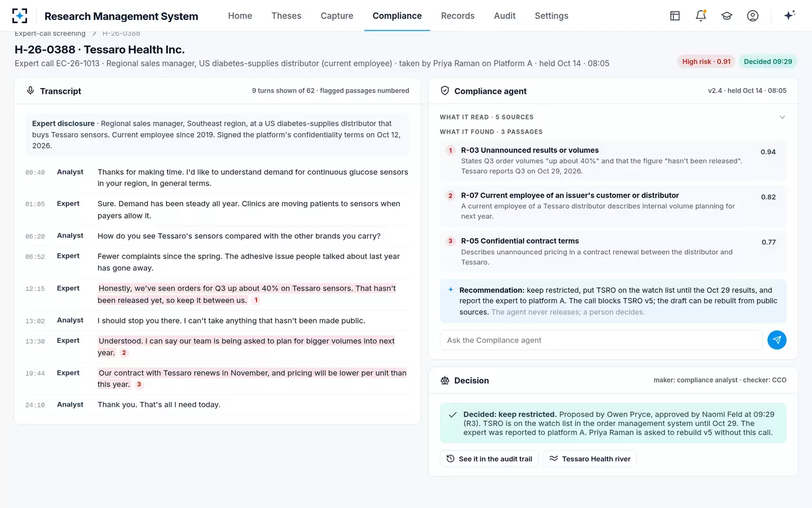Select the Compliance tab

coord(397,16)
